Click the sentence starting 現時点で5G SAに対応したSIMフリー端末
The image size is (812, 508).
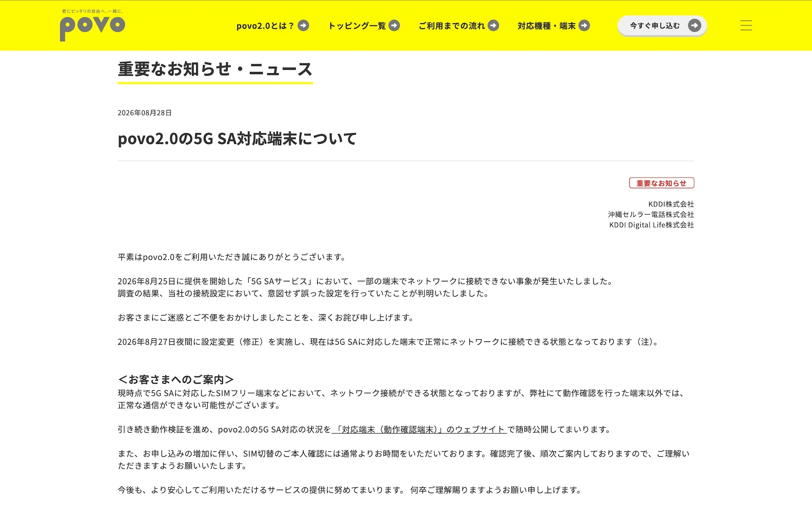click(x=401, y=399)
